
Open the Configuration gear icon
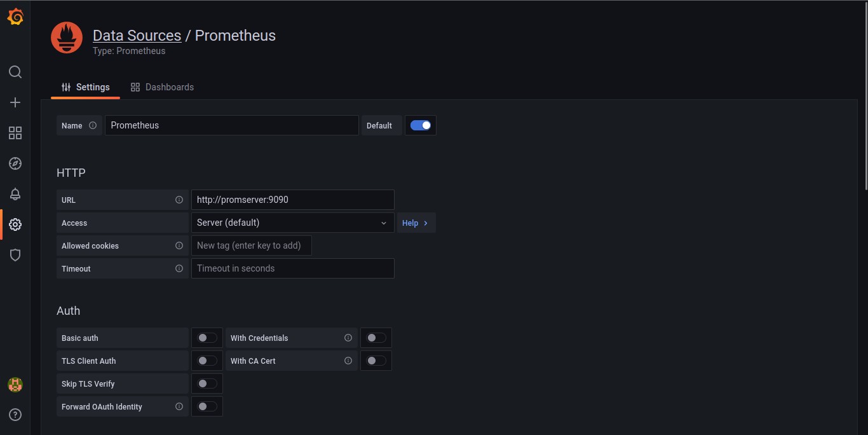coord(15,224)
